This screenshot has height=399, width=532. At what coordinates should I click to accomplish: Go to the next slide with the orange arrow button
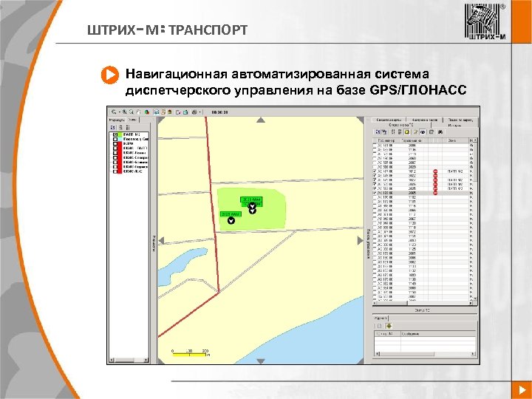point(522,389)
